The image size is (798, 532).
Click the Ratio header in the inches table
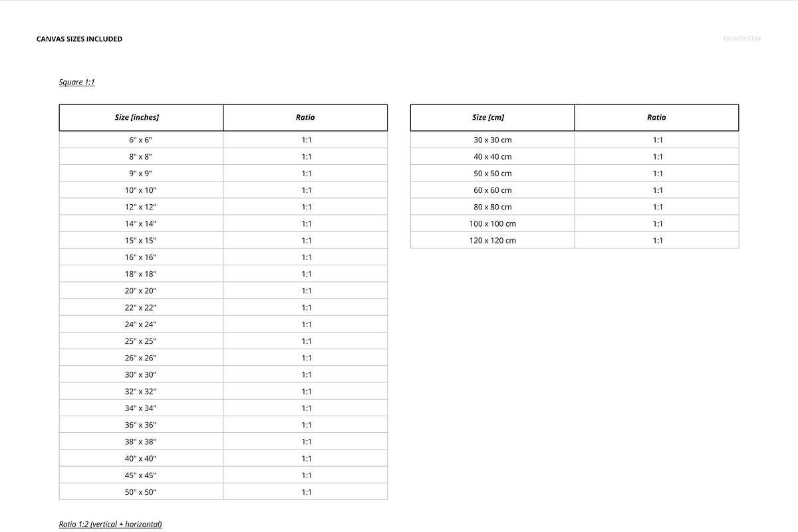point(305,118)
